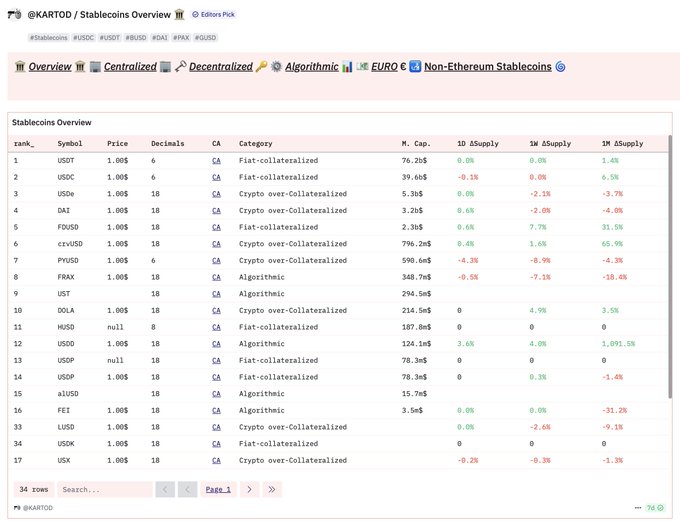Go to next page with right chevron
The width and height of the screenshot is (680, 521).
tap(249, 489)
